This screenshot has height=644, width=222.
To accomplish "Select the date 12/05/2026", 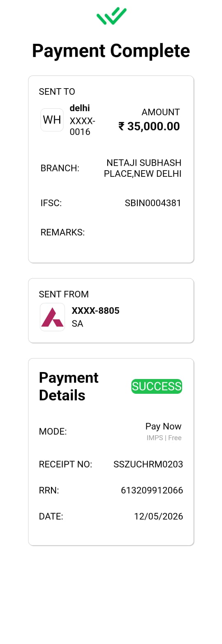I will [158, 516].
